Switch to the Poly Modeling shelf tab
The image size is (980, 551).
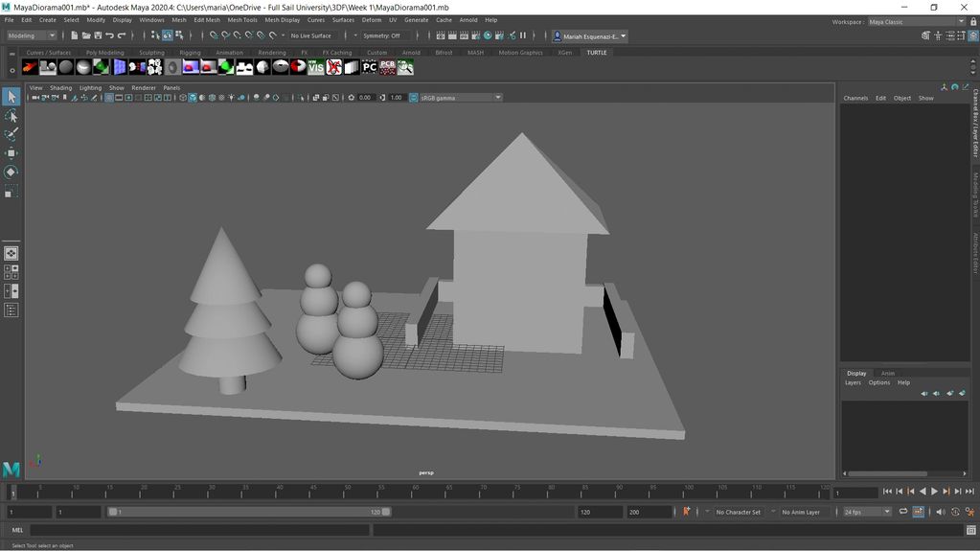pos(104,53)
